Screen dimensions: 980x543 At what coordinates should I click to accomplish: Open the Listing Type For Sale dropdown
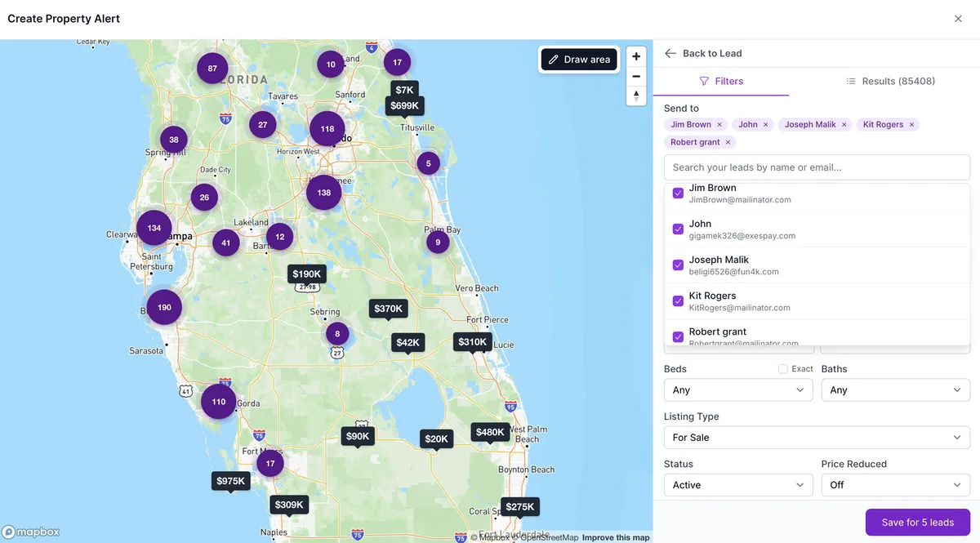[817, 438]
